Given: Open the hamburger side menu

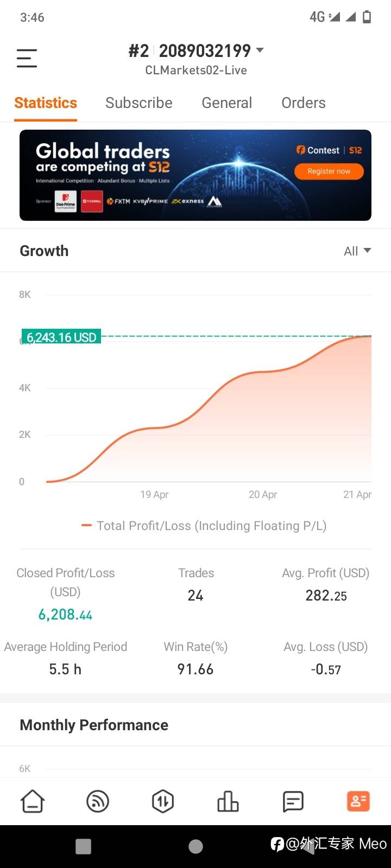Looking at the screenshot, I should tap(27, 58).
